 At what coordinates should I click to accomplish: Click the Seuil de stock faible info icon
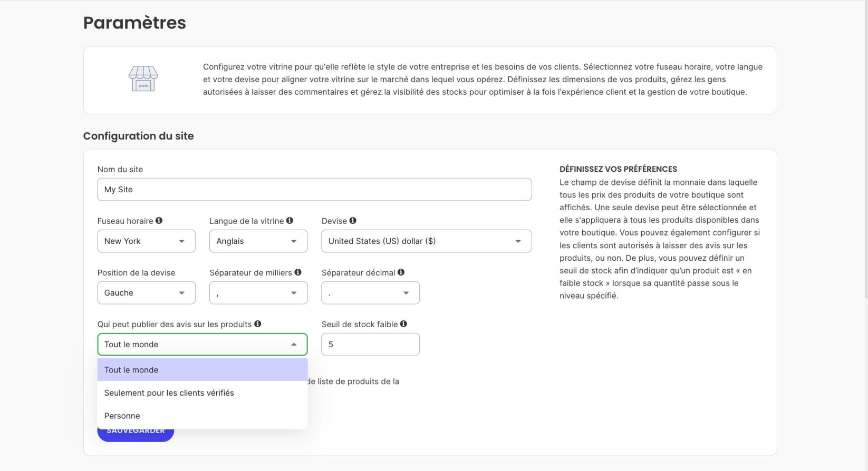(x=403, y=324)
